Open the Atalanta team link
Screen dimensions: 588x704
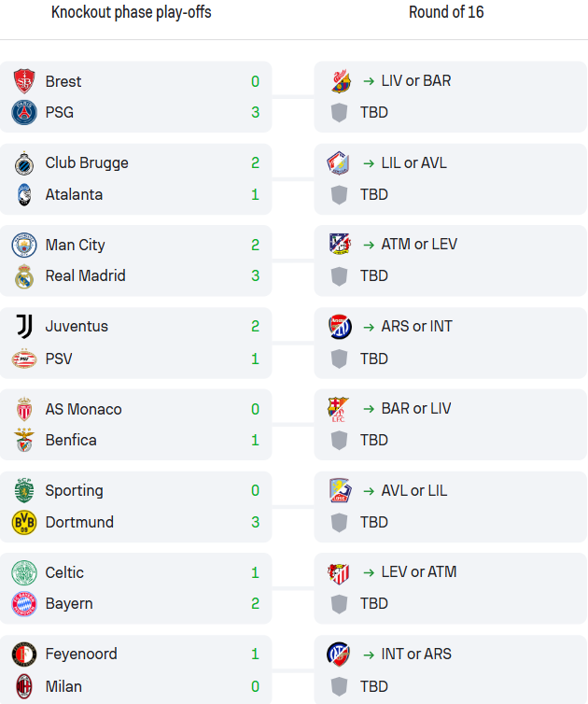[x=74, y=194]
